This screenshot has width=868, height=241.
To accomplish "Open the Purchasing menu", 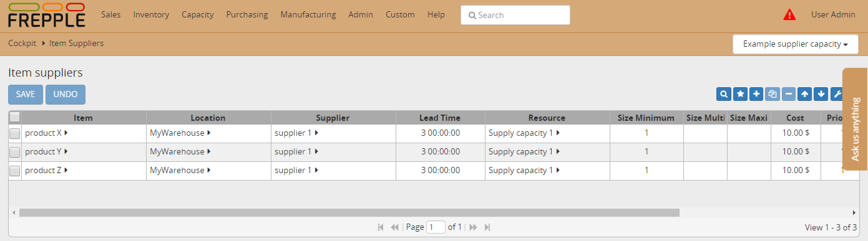I will [x=247, y=14].
